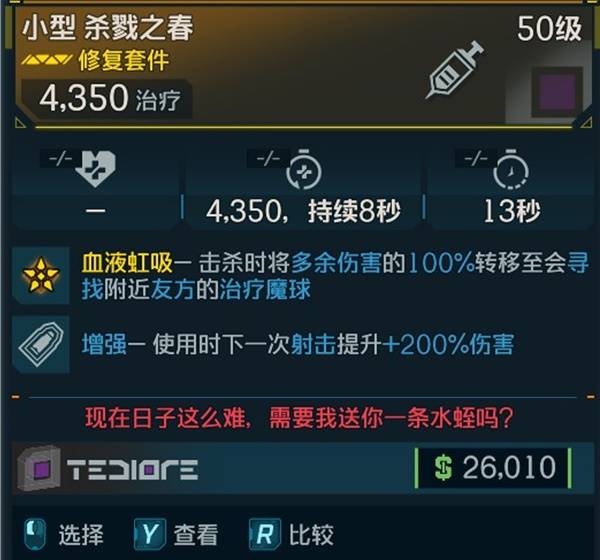Click the 13秒 cooldown value
The image size is (600, 560).
pyautogui.click(x=512, y=211)
